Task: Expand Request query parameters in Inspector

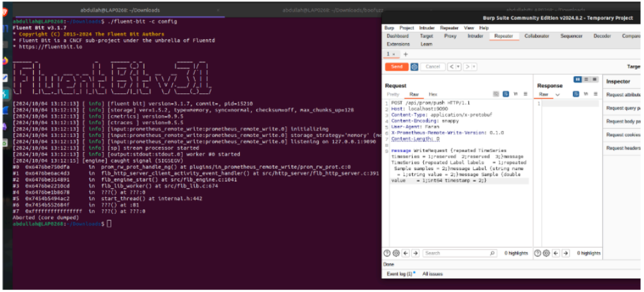Action: tap(623, 109)
